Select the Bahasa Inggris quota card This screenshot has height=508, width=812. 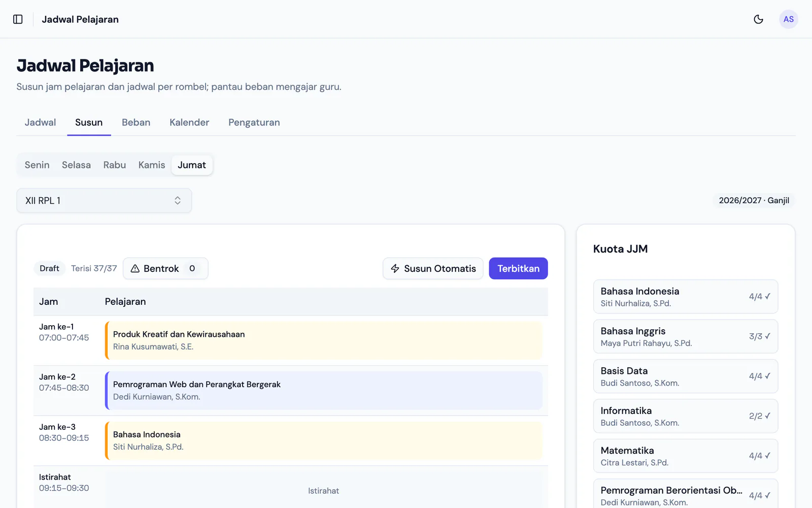click(x=686, y=336)
